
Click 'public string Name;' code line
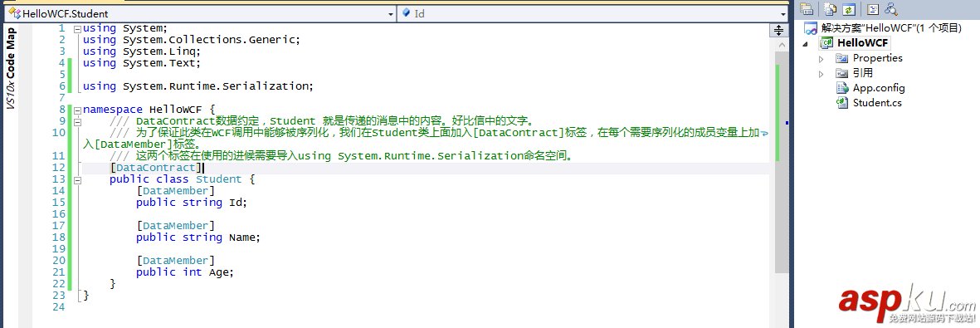197,237
